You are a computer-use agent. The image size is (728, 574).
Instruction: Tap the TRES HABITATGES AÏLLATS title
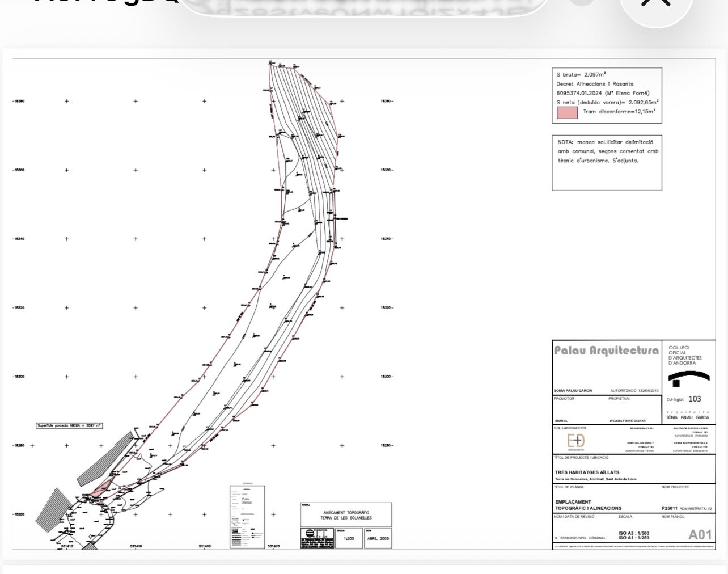click(587, 472)
